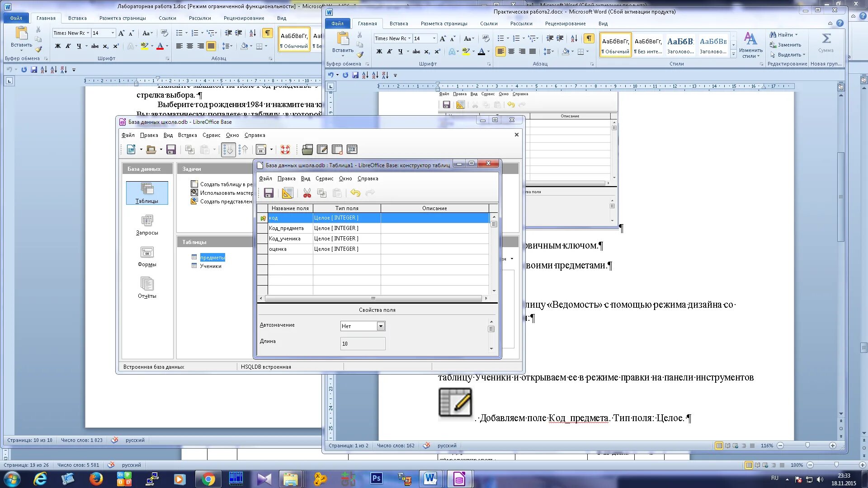Click the volume icon in system tray
Viewport: 868px width, 488px height.
click(820, 479)
